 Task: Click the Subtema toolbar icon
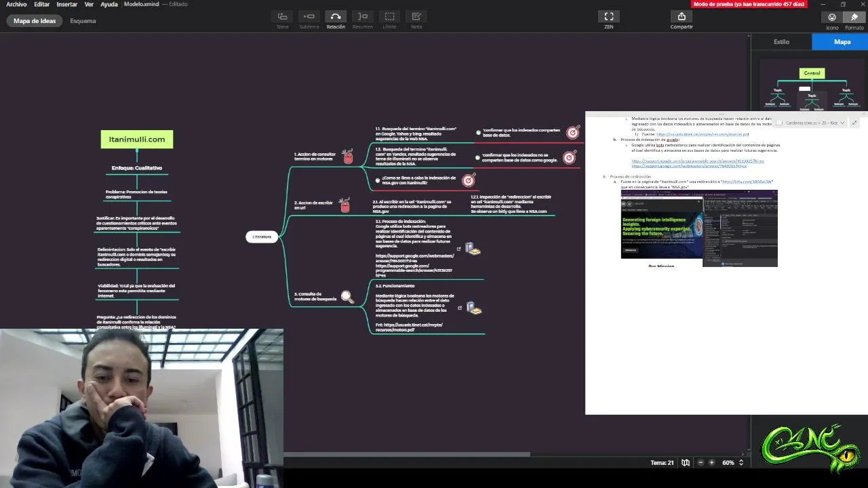(309, 16)
